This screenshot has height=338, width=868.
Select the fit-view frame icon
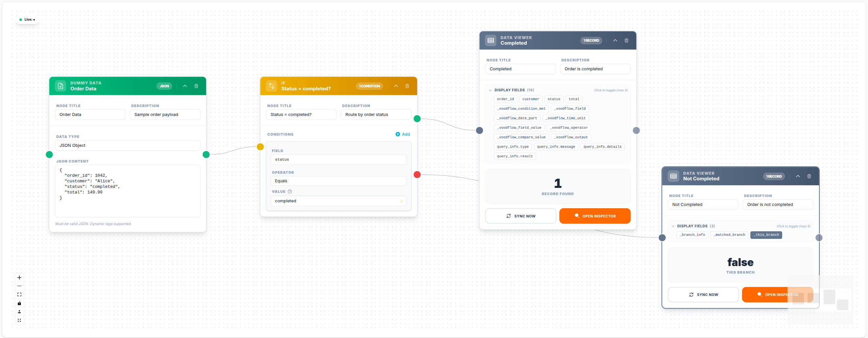pos(19,294)
